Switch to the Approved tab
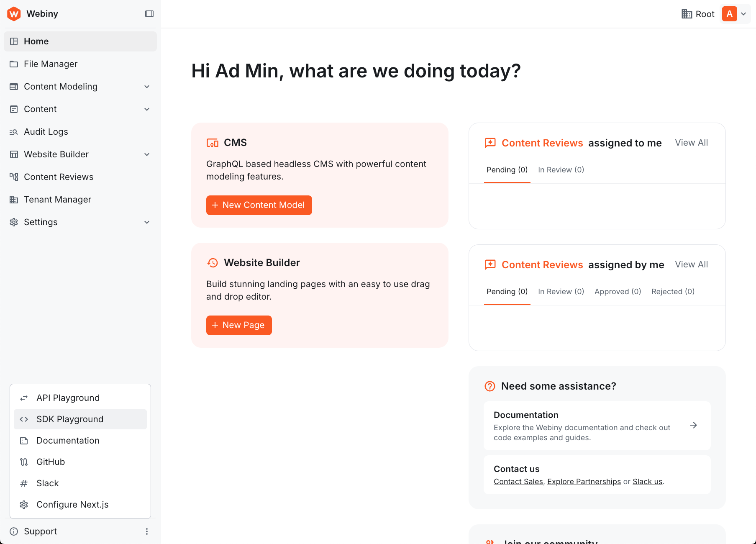Viewport: 756px width, 544px height. (617, 291)
